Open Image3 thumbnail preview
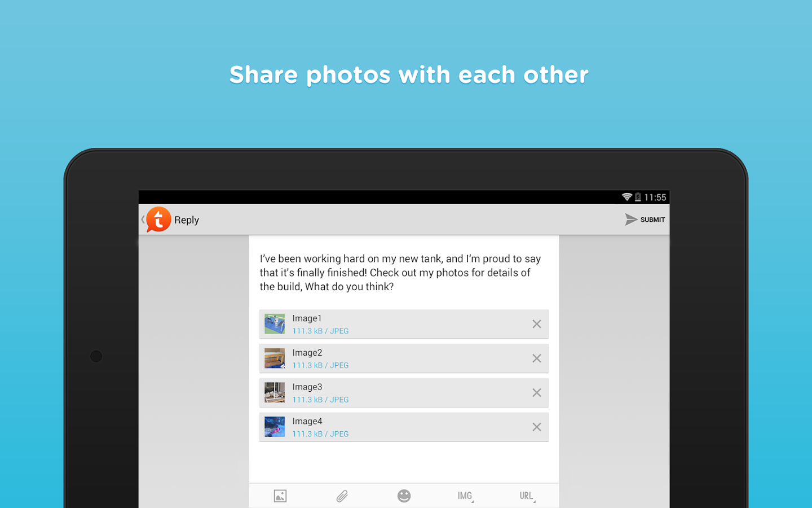The image size is (812, 508). coord(275,393)
